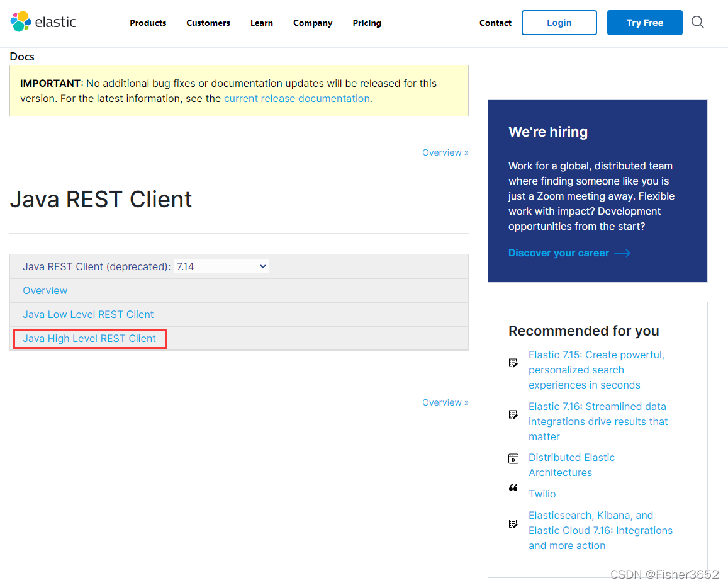Open Java High Level REST Client
This screenshot has height=585, width=728.
click(89, 338)
